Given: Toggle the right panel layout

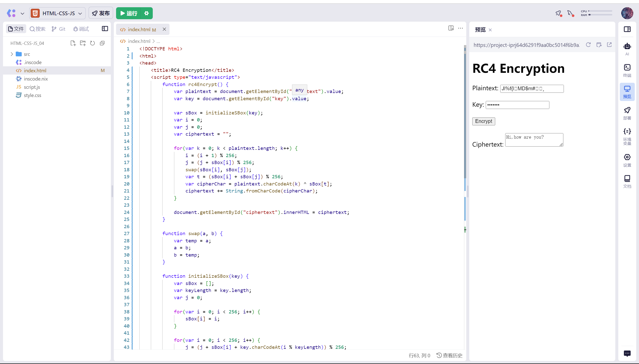Looking at the screenshot, I should (x=627, y=29).
